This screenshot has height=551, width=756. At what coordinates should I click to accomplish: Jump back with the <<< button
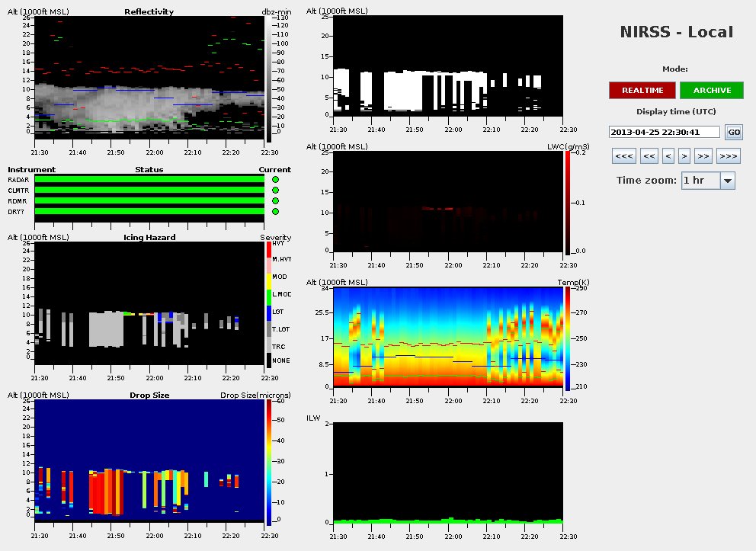(x=623, y=157)
